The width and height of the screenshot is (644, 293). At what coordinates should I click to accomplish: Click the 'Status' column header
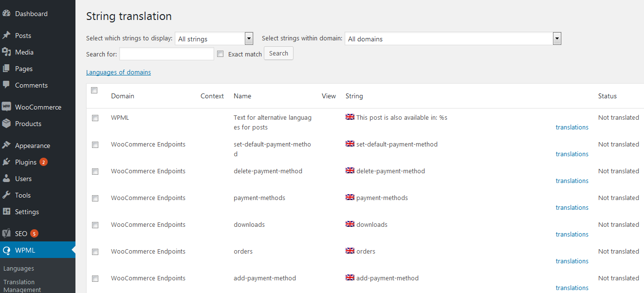pos(607,96)
